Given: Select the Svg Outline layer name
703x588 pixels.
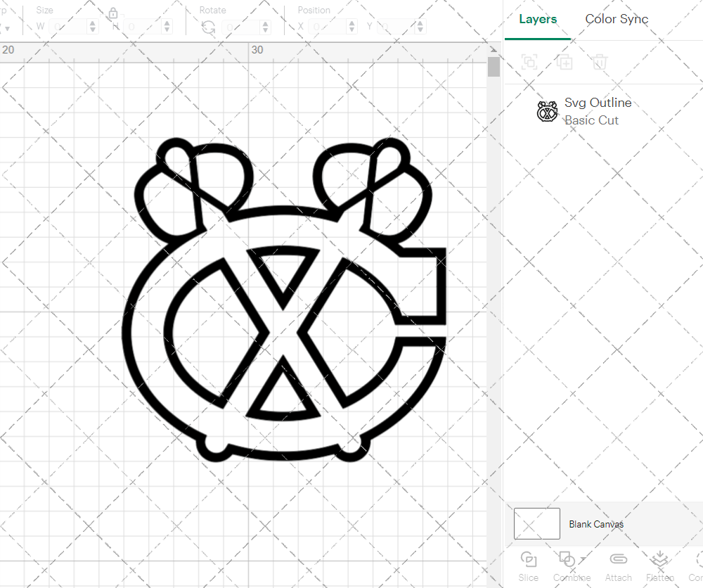Looking at the screenshot, I should (x=598, y=103).
